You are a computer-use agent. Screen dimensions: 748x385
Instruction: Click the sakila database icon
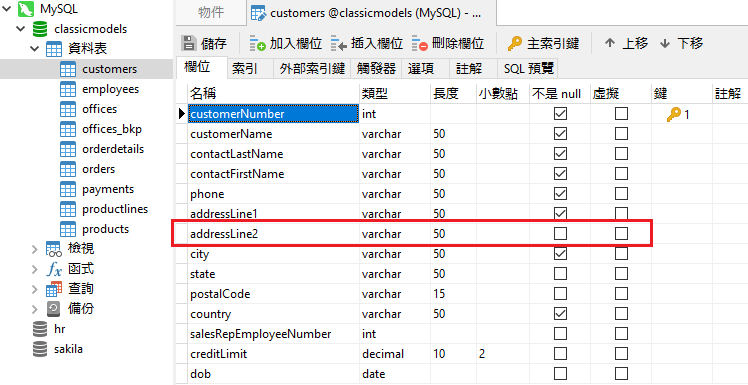click(40, 349)
